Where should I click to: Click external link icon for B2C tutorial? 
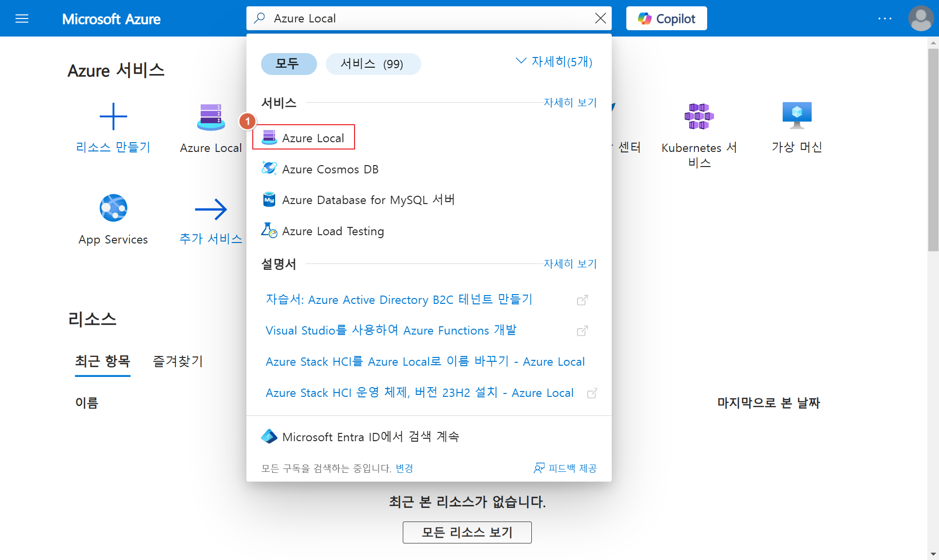tap(582, 300)
